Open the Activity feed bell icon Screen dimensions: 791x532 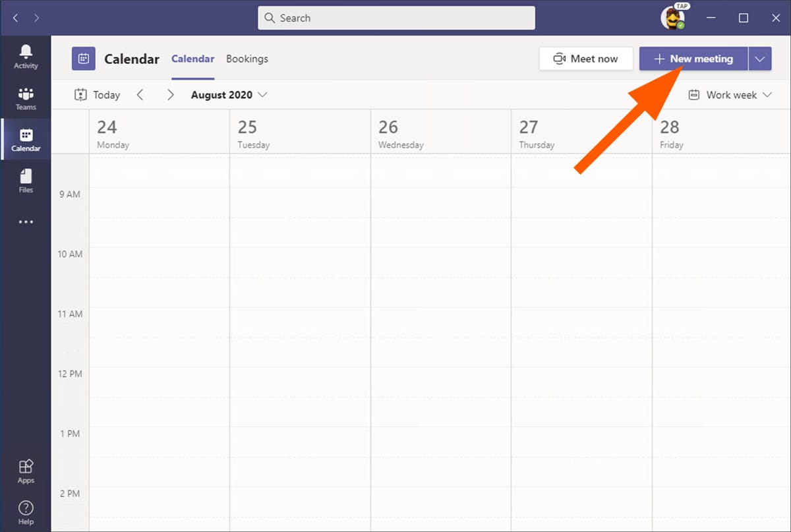[26, 56]
